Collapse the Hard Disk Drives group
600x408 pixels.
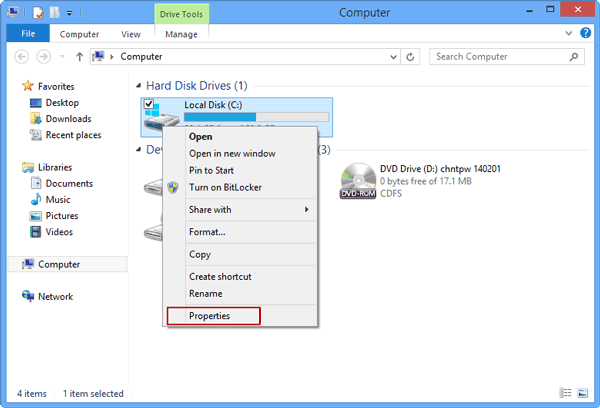139,86
